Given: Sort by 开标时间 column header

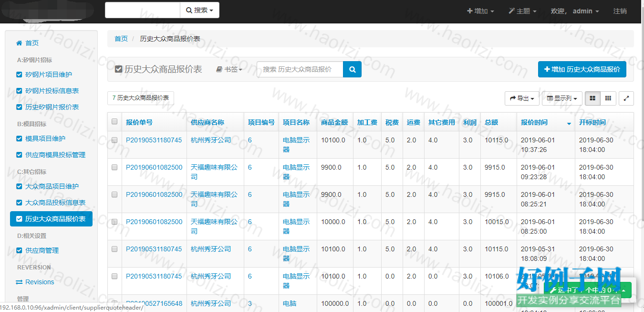Looking at the screenshot, I should point(592,122).
